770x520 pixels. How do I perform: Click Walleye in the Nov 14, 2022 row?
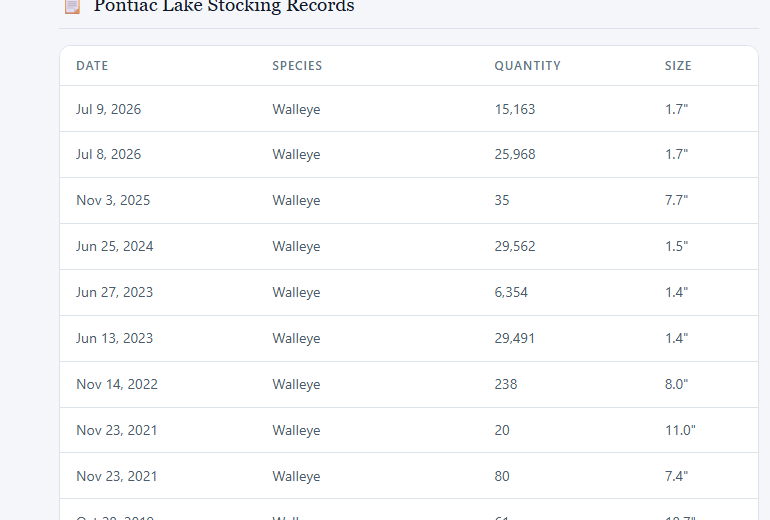click(x=296, y=384)
